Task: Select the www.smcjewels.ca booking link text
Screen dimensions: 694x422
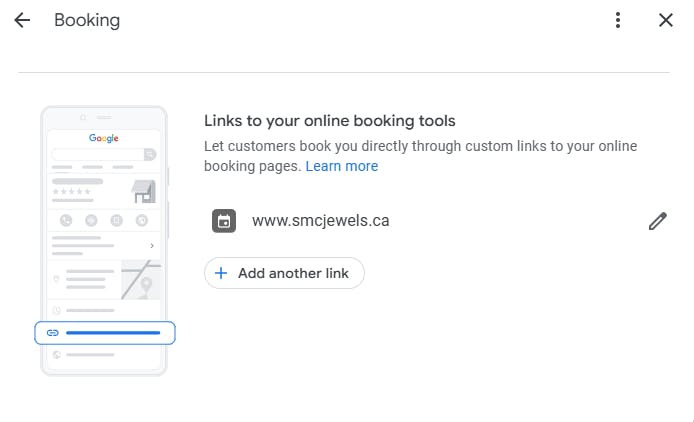Action: coord(320,221)
